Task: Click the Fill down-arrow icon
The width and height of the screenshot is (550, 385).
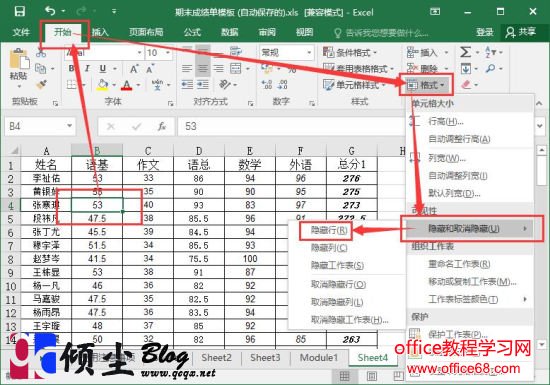Action: [465, 68]
